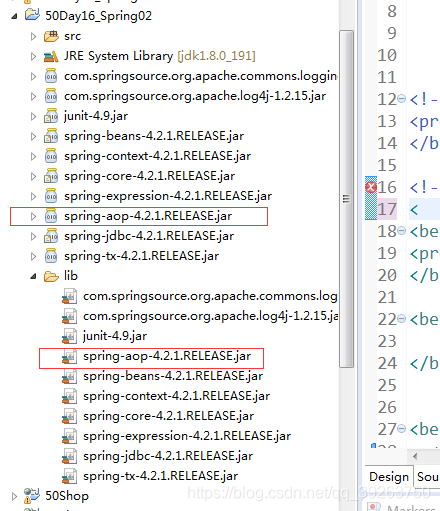440x511 pixels.
Task: Click the spring-aop library jar icon
Action: 51,216
